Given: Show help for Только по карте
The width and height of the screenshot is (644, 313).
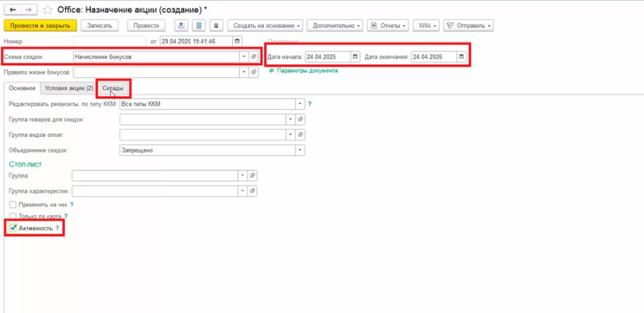Looking at the screenshot, I should coord(65,216).
